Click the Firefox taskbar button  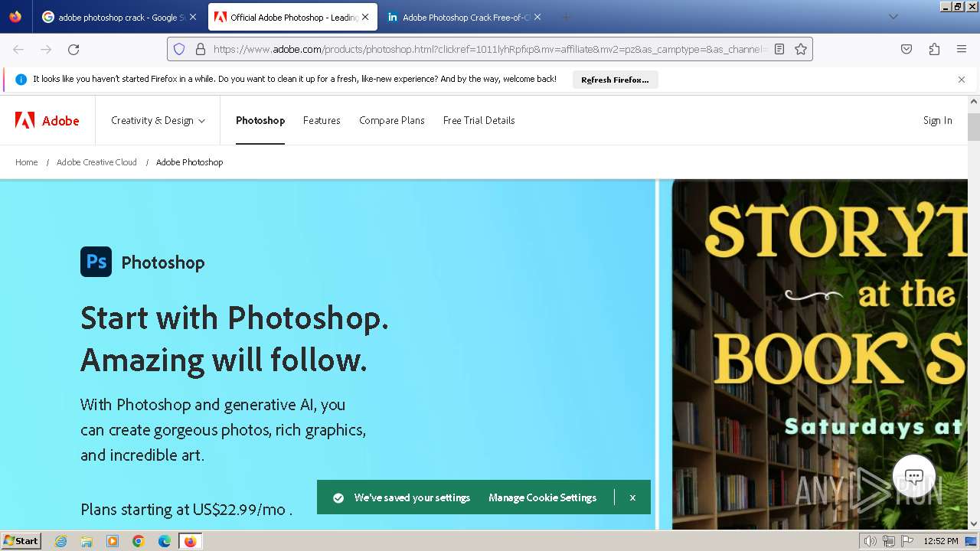(190, 541)
